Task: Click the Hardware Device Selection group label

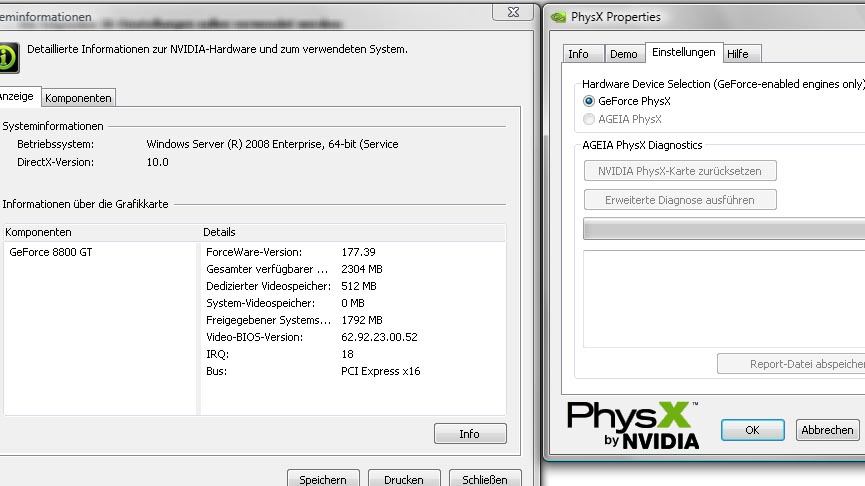Action: pyautogui.click(x=723, y=84)
